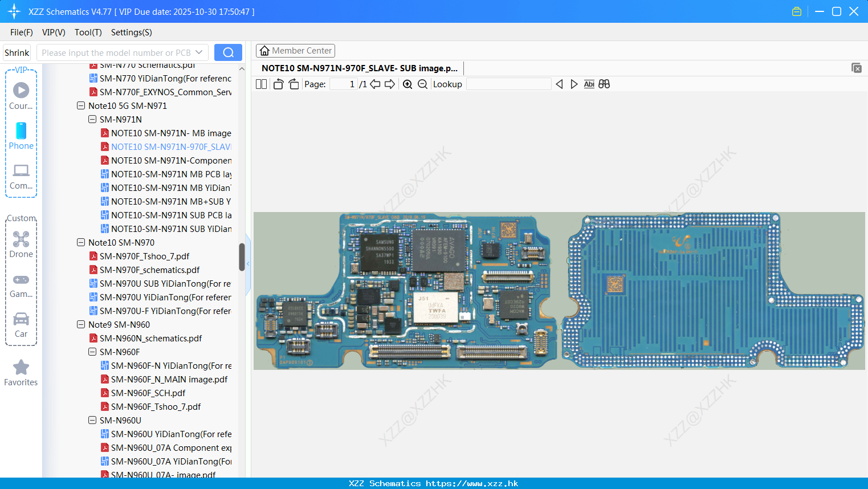This screenshot has height=489, width=868.
Task: Find previous lookup result
Action: click(559, 84)
